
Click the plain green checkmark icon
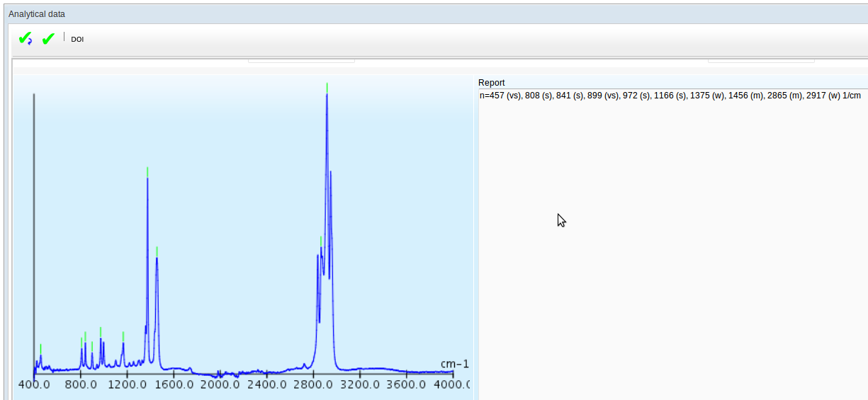(48, 39)
